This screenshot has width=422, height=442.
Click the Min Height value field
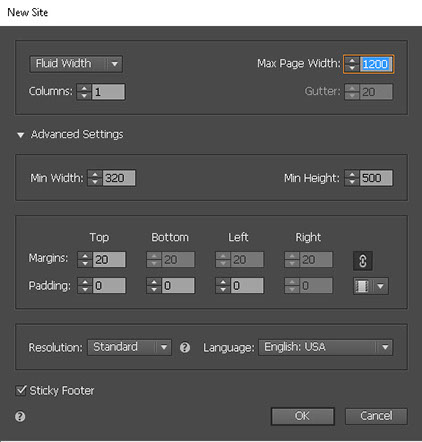(376, 178)
